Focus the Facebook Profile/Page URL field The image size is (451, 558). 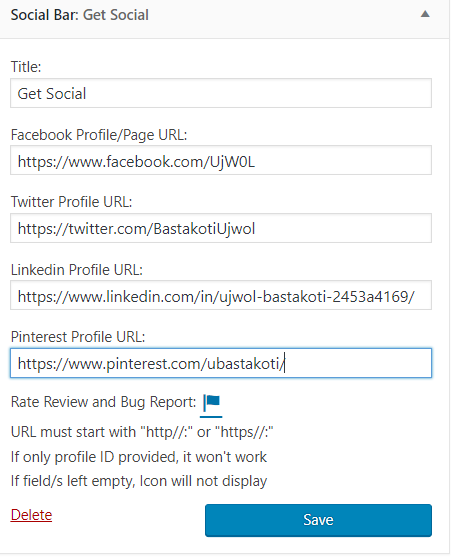(221, 160)
